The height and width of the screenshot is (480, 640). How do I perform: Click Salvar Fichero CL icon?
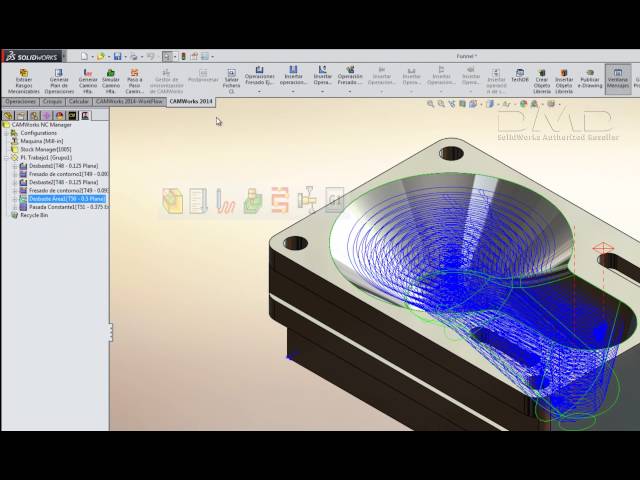(x=231, y=81)
